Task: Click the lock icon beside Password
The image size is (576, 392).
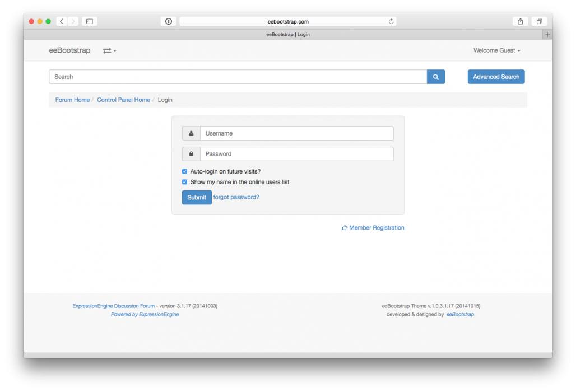Action: (x=191, y=154)
